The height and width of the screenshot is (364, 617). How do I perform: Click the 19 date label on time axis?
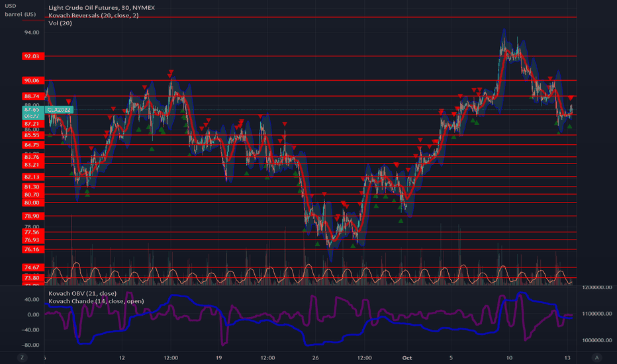218,357
